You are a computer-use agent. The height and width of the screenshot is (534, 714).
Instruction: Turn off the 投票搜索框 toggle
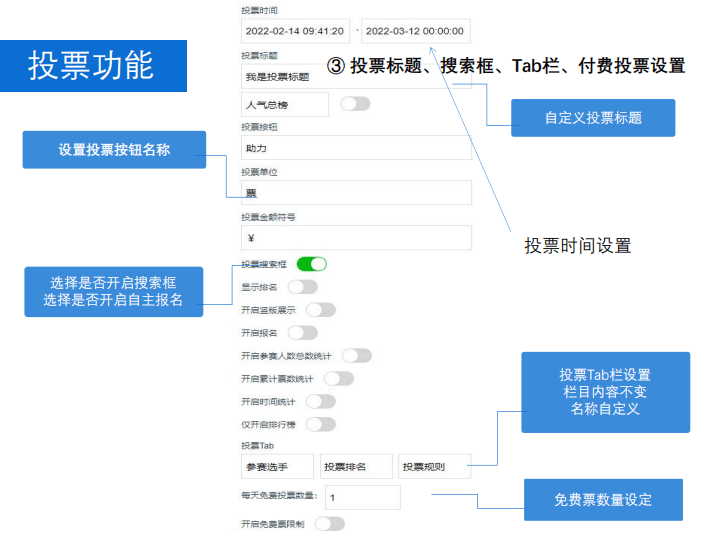tap(311, 264)
